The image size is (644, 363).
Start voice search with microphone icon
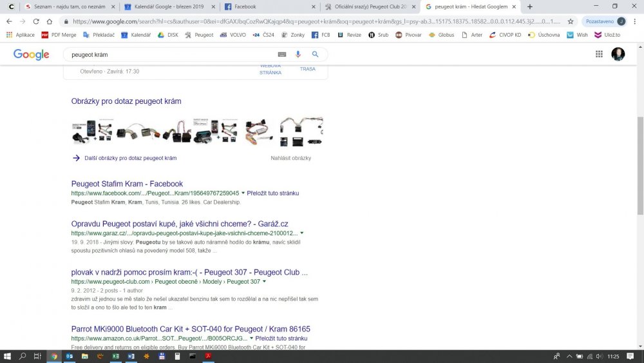[298, 54]
